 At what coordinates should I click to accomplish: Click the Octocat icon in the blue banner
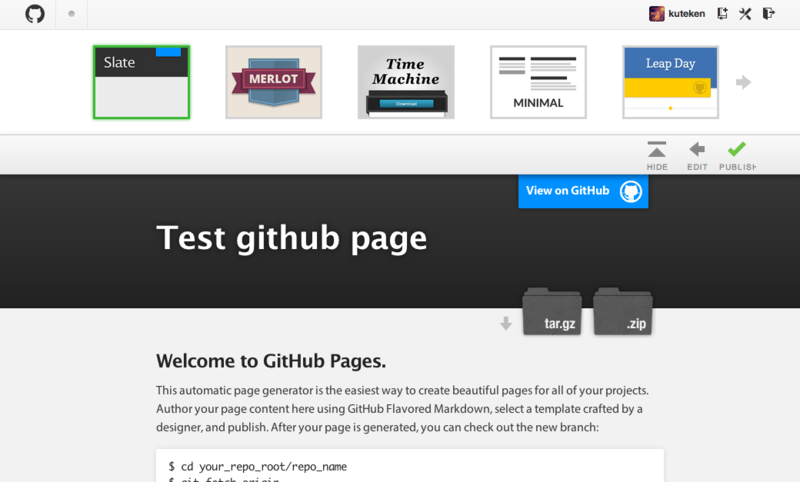(x=631, y=191)
